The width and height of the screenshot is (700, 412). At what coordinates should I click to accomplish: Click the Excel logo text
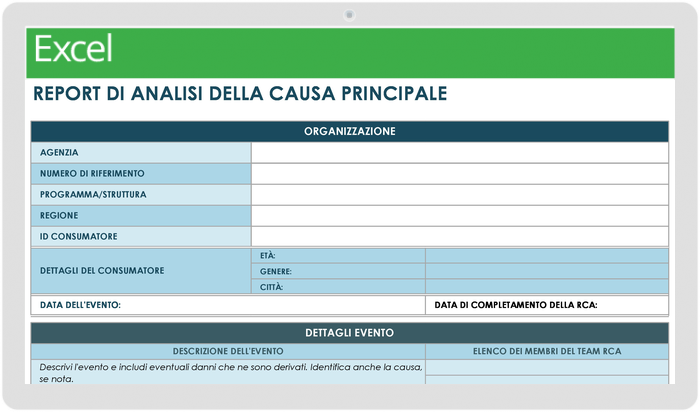tap(73, 48)
